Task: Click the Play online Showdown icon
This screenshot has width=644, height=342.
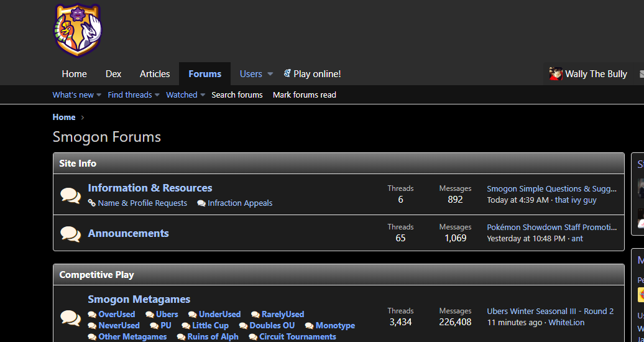Action: 287,73
